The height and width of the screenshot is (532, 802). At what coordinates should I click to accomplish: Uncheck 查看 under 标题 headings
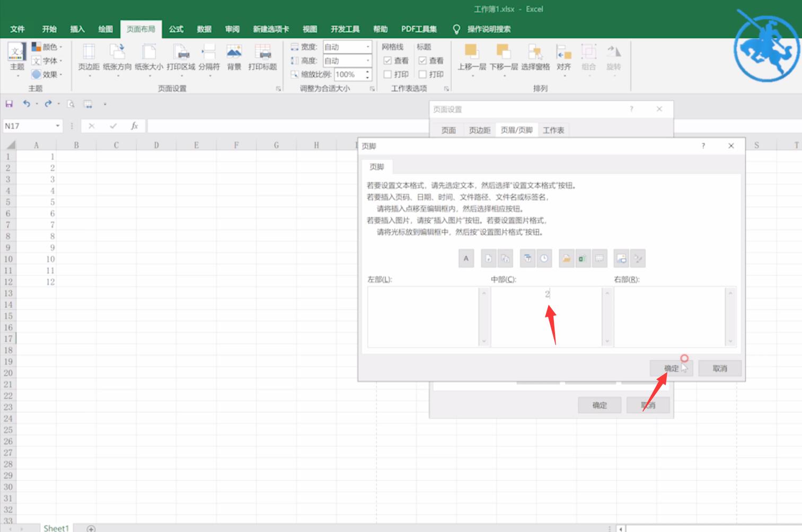click(422, 60)
